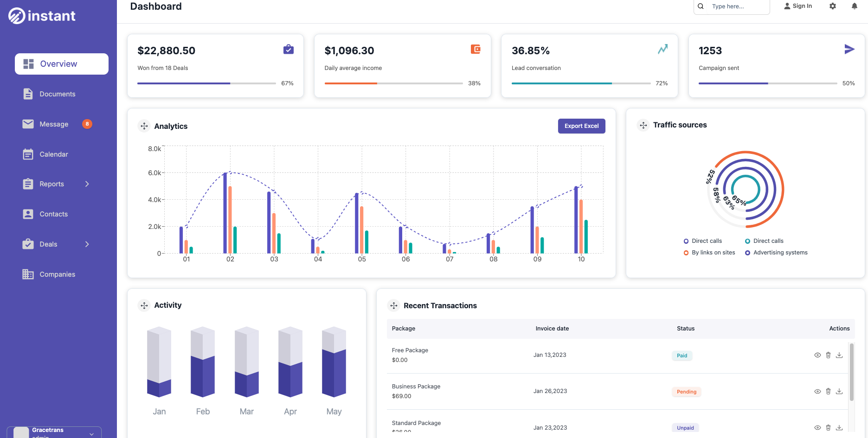
Task: Click the instant logo icon
Action: 17,16
